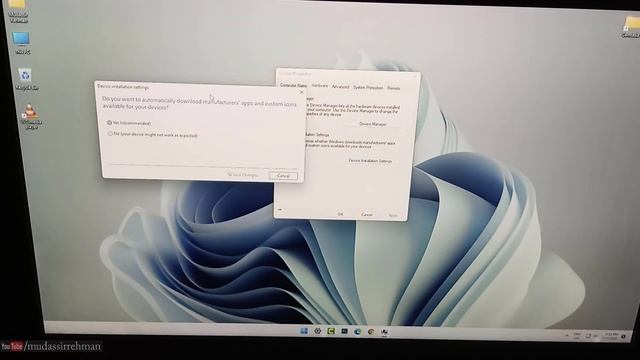
Task: Switch to Computer Name tab in System Properties
Action: point(293,85)
